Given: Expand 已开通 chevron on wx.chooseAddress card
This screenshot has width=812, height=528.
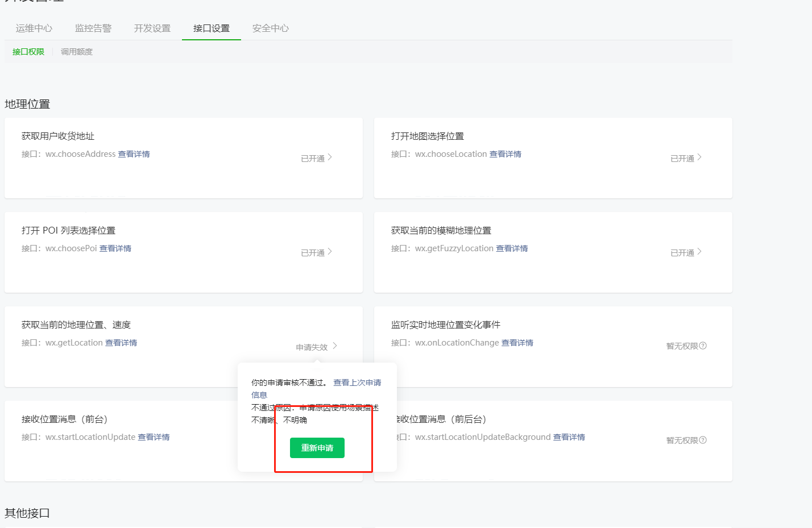Looking at the screenshot, I should pos(330,157).
